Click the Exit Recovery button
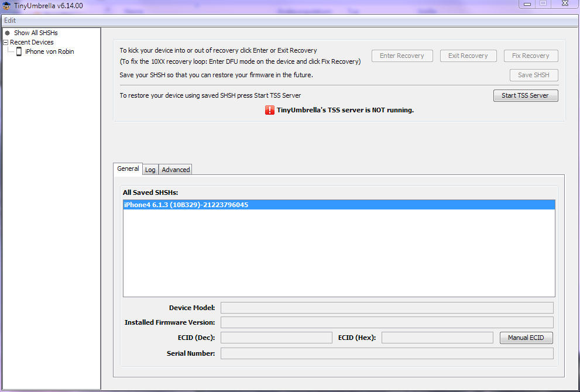 coord(468,56)
